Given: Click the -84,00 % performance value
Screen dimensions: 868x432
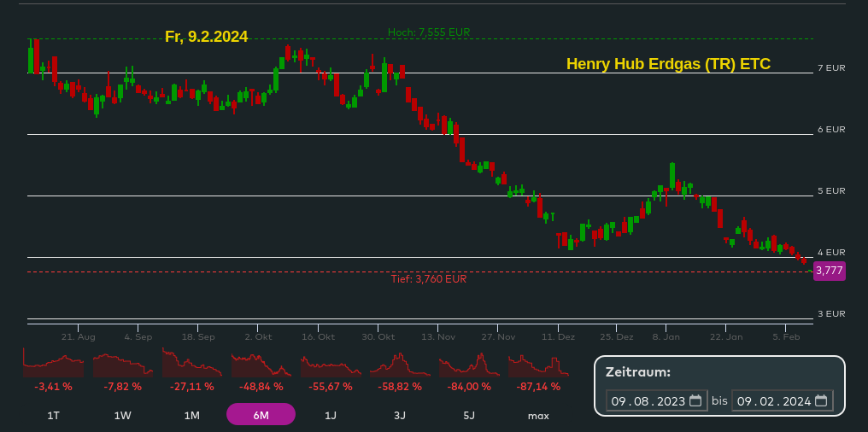Looking at the screenshot, I should click(469, 387).
